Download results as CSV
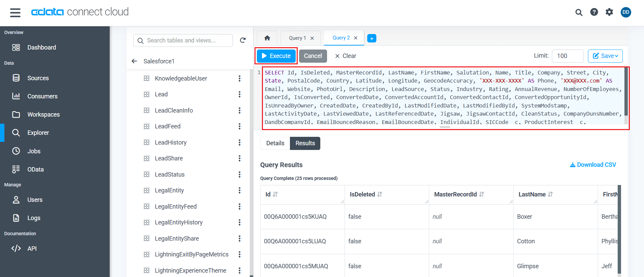Image resolution: width=644 pixels, height=277 pixels. (593, 165)
